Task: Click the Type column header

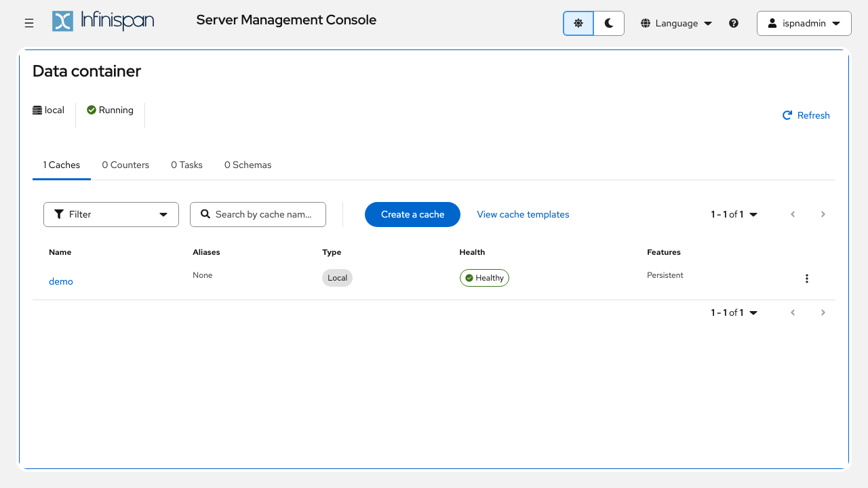Action: (332, 252)
